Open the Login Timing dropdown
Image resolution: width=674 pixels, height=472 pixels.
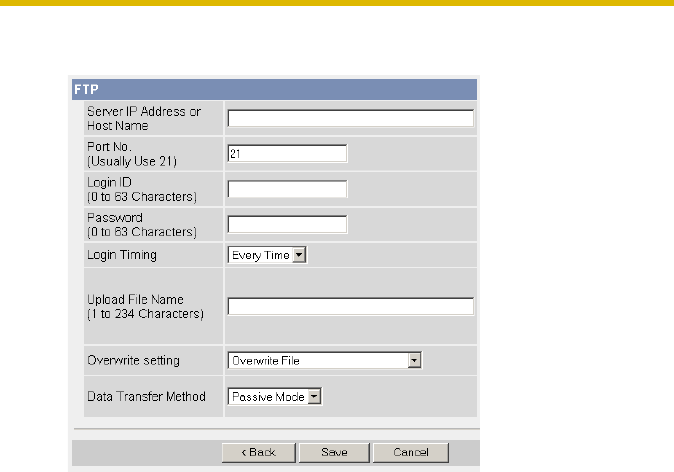coord(267,255)
